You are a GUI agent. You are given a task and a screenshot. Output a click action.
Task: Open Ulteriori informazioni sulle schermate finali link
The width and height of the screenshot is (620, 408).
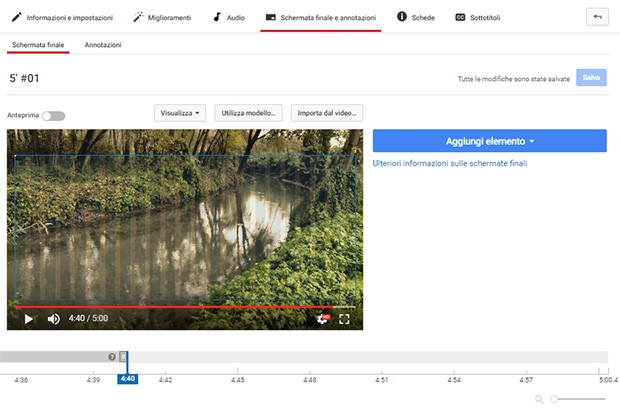point(450,163)
